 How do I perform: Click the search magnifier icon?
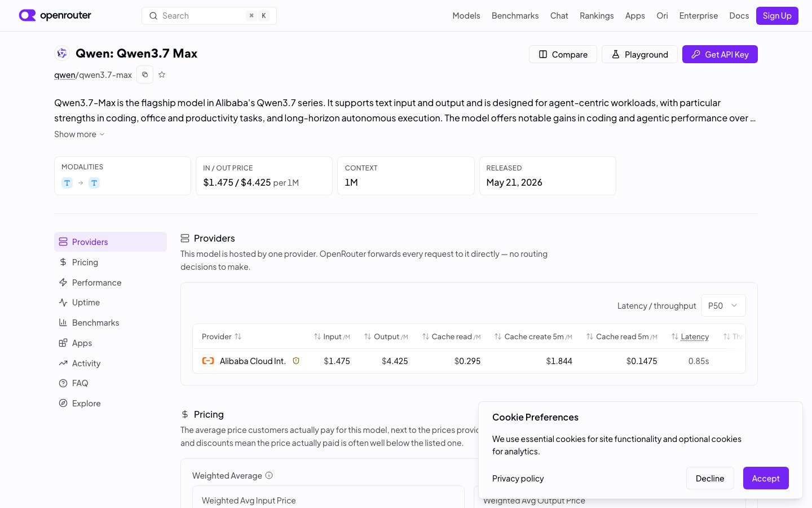pos(153,16)
